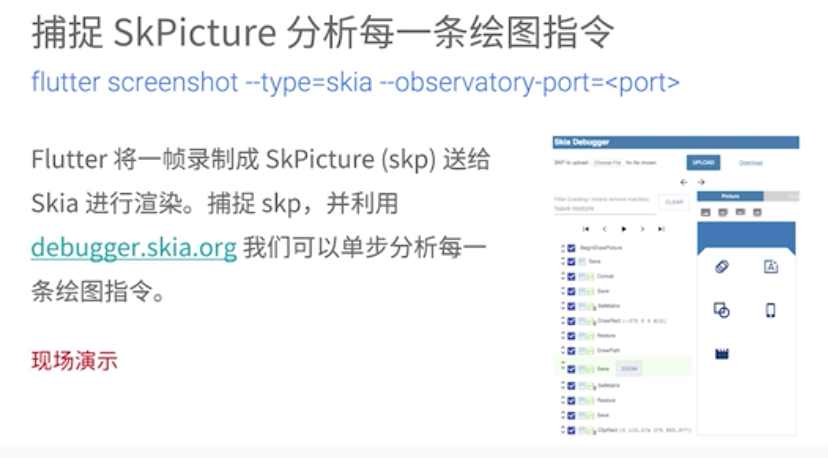Click the blue UPLOAD button

click(703, 162)
